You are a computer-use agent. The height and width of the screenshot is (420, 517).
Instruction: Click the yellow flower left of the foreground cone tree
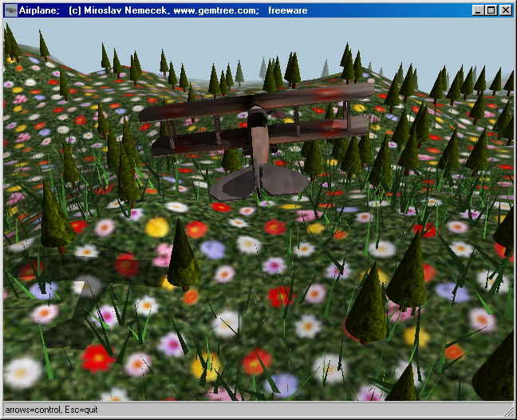157,228
